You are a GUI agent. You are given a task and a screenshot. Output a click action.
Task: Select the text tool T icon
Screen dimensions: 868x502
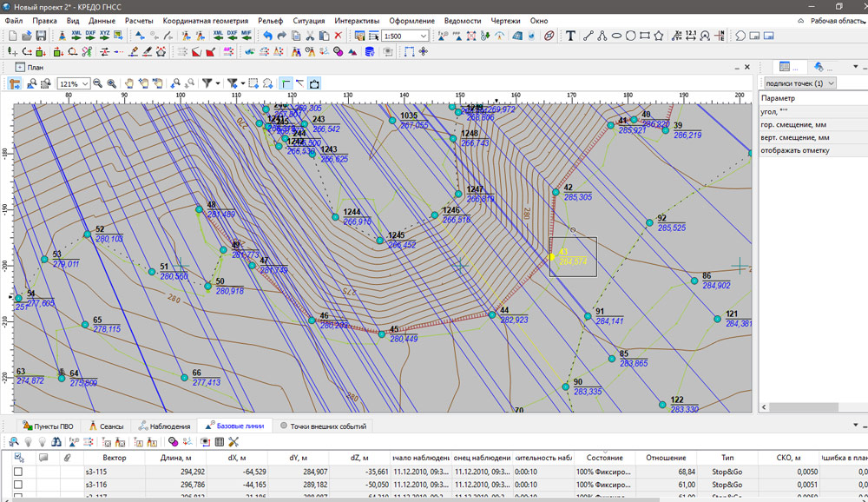tap(570, 36)
